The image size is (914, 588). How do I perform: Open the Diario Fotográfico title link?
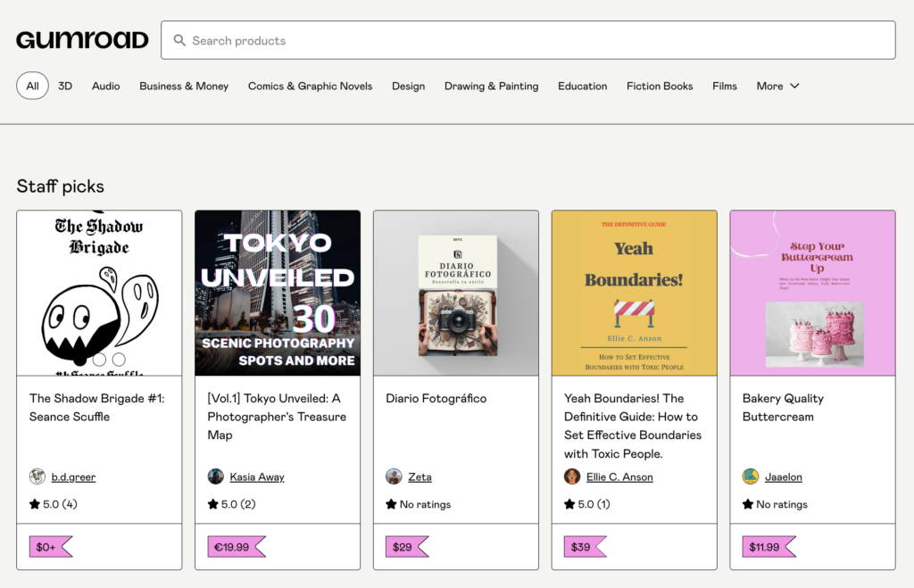[436, 398]
